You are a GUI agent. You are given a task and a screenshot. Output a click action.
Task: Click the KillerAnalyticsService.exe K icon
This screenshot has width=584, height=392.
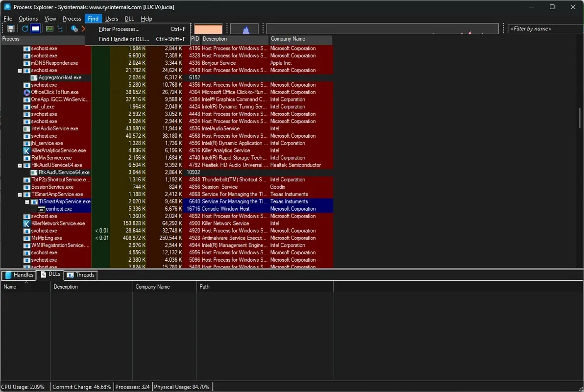tap(27, 150)
